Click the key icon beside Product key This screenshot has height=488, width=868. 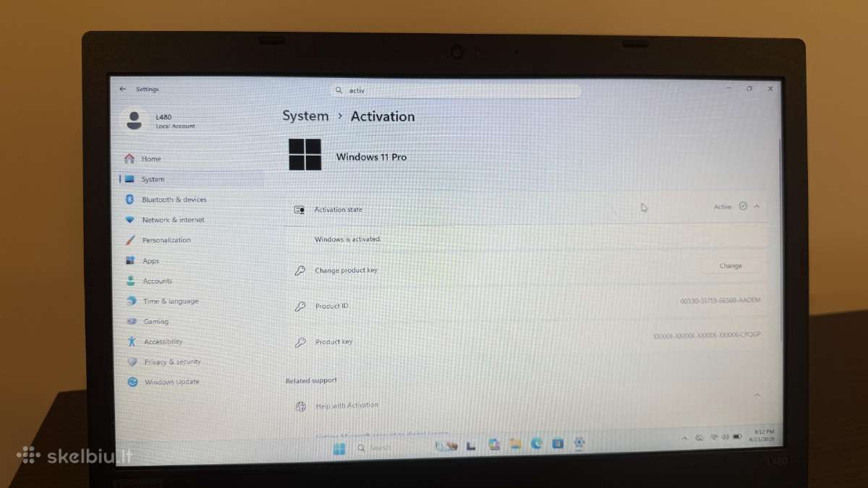click(300, 343)
